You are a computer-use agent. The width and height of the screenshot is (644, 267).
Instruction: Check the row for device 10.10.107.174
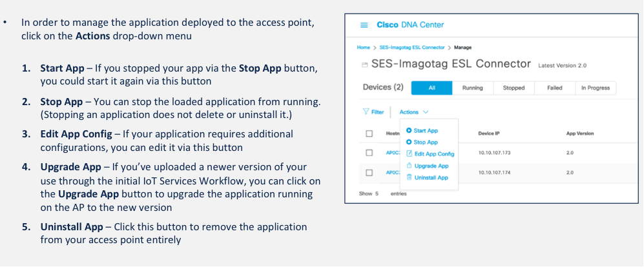point(369,173)
